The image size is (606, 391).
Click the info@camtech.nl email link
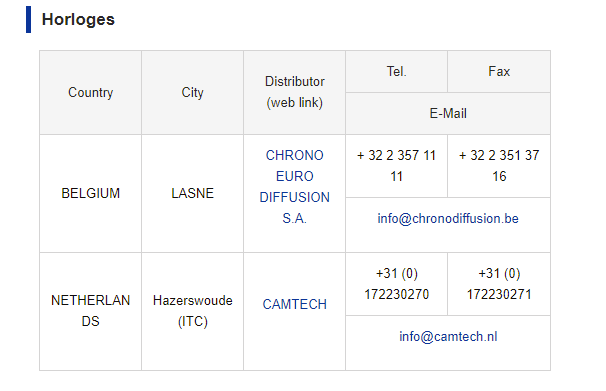pyautogui.click(x=448, y=337)
